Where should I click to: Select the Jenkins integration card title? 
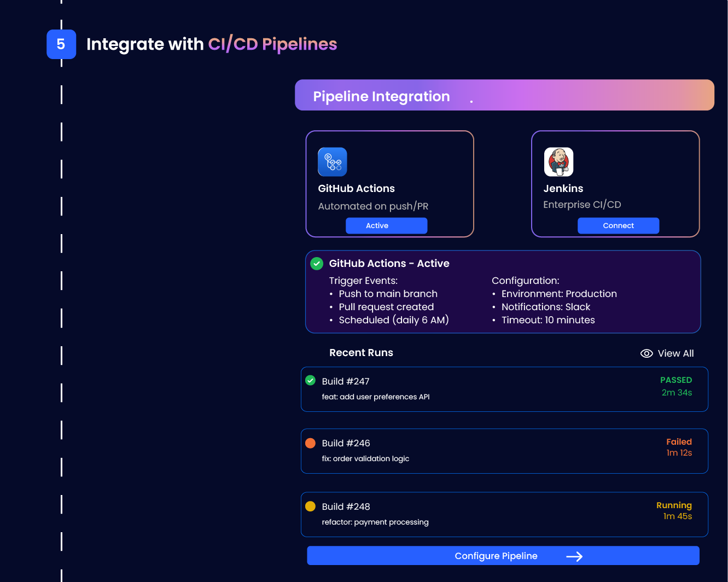click(563, 188)
